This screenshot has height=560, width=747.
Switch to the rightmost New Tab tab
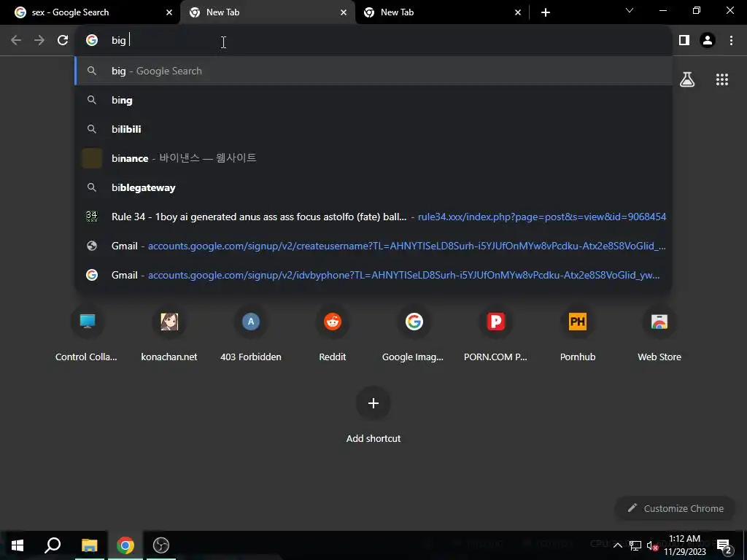(x=441, y=12)
